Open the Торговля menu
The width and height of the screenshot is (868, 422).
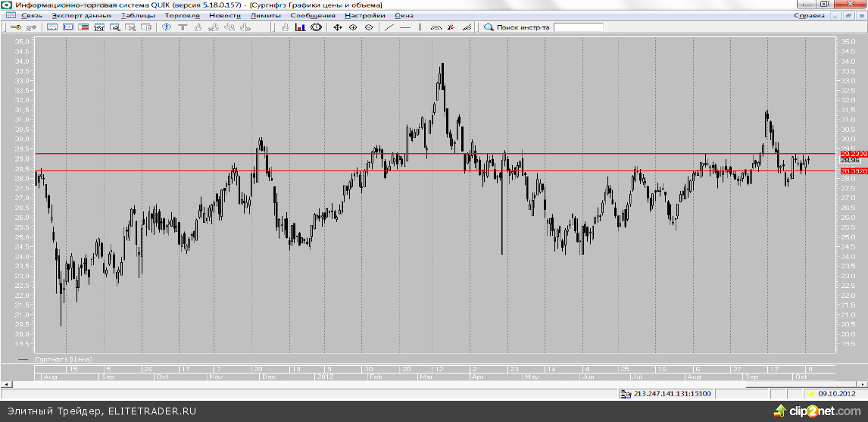182,15
